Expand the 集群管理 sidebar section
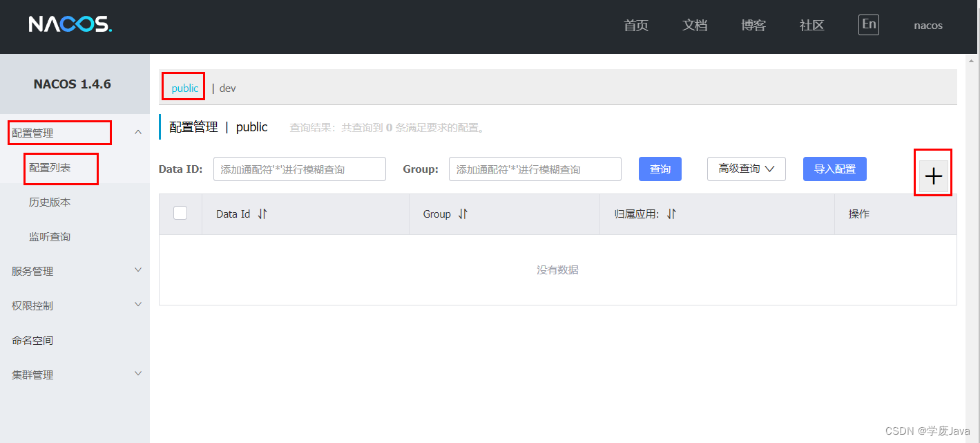This screenshot has width=980, height=443. (x=75, y=375)
